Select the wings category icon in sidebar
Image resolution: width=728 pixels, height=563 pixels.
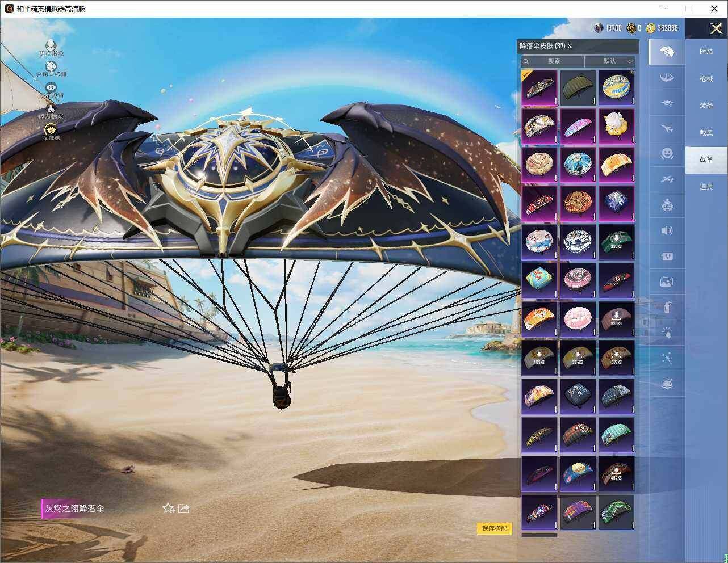pyautogui.click(x=667, y=77)
